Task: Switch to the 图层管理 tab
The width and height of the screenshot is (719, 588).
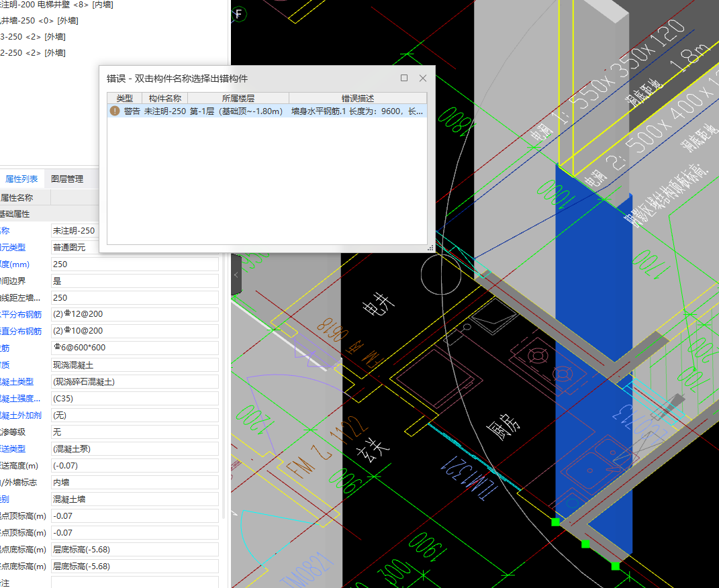Action: point(67,179)
